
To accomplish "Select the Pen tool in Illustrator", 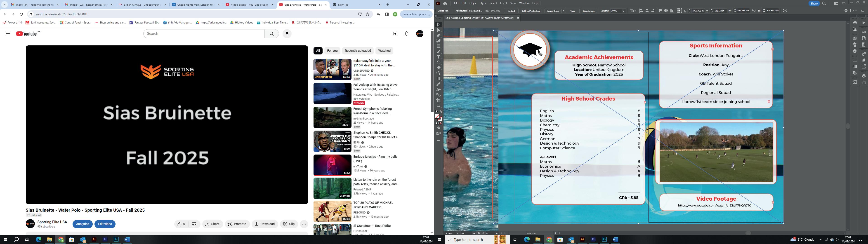I will 438,35.
